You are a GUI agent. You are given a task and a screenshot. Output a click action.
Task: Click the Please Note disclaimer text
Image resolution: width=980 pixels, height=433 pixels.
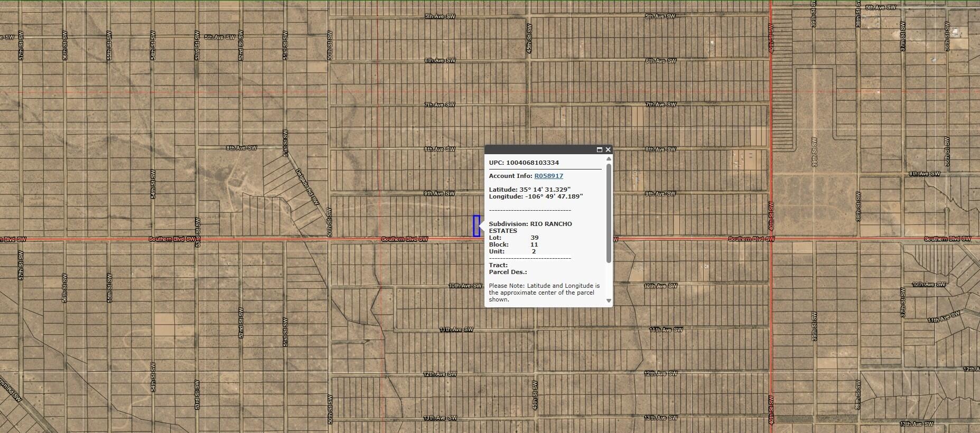544,293
